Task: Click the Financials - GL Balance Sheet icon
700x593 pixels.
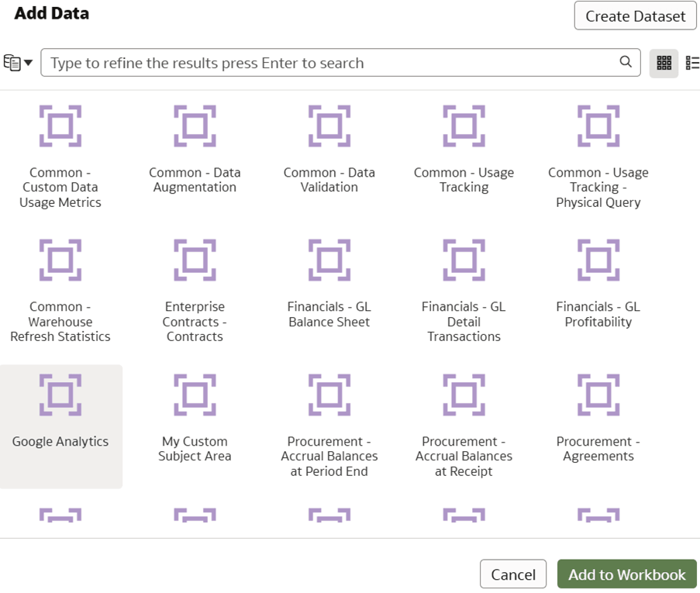Action: coord(329,260)
